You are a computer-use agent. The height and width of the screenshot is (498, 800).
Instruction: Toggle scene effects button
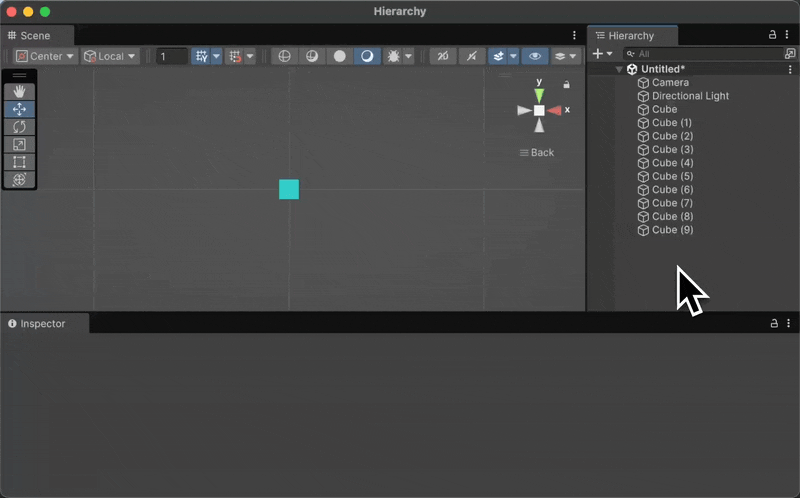tap(498, 56)
